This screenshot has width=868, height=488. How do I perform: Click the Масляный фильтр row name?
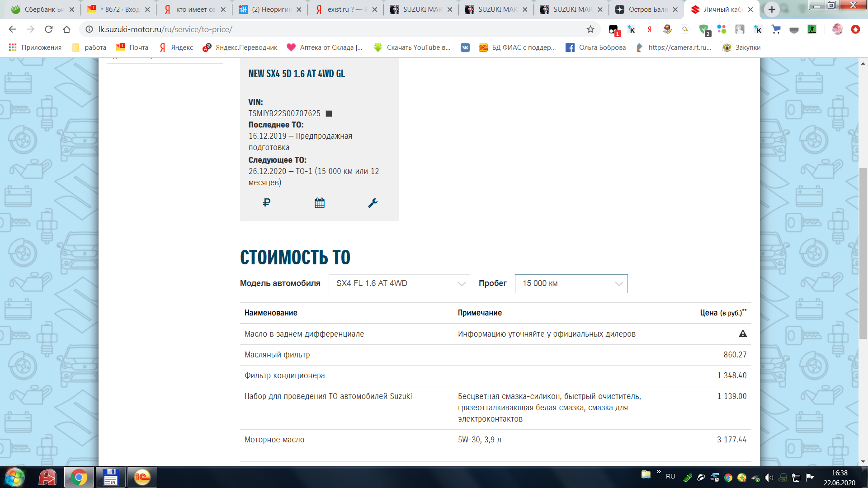point(277,355)
